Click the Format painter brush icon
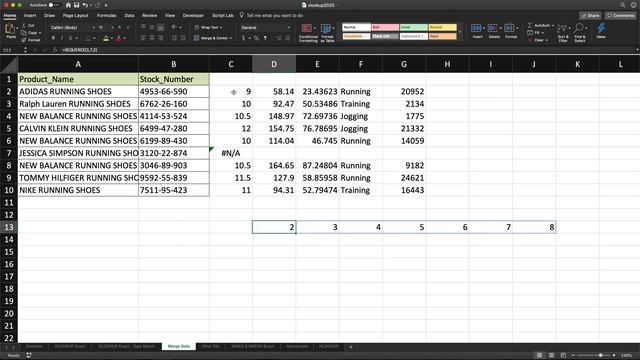 (x=24, y=40)
